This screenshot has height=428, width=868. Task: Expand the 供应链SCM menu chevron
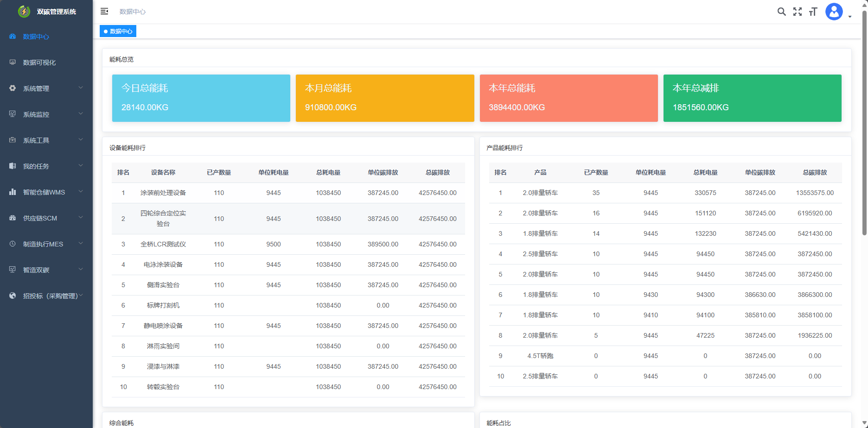pos(81,217)
